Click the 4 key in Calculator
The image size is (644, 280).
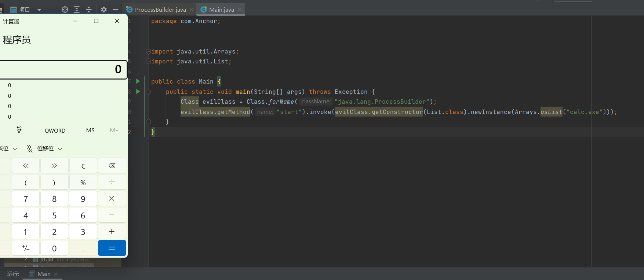click(26, 215)
